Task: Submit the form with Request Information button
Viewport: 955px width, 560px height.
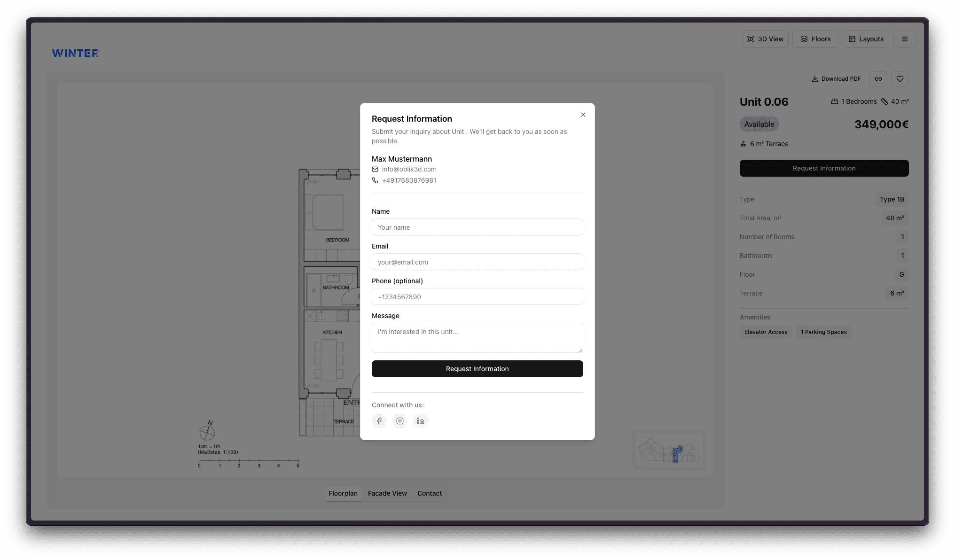Action: click(477, 369)
